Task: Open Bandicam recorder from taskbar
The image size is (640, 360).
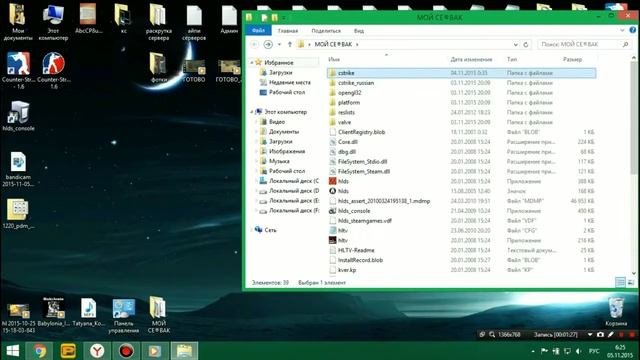Action: [x=126, y=351]
